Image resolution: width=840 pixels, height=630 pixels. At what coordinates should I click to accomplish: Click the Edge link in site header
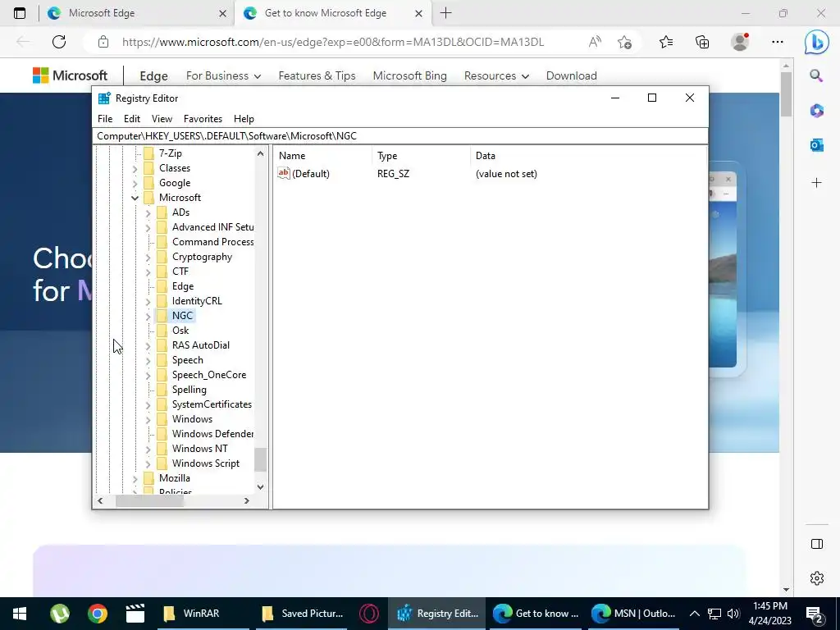pyautogui.click(x=153, y=76)
